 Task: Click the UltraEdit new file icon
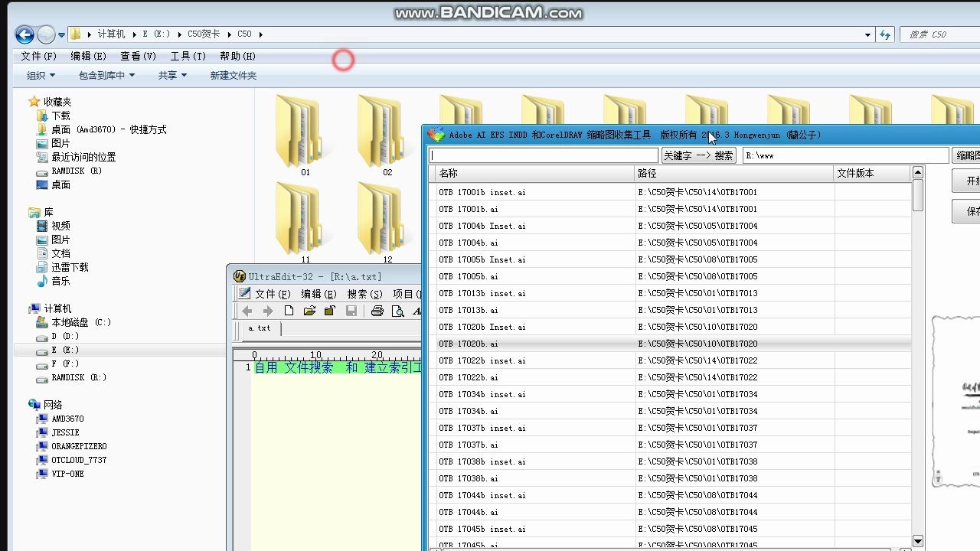289,311
